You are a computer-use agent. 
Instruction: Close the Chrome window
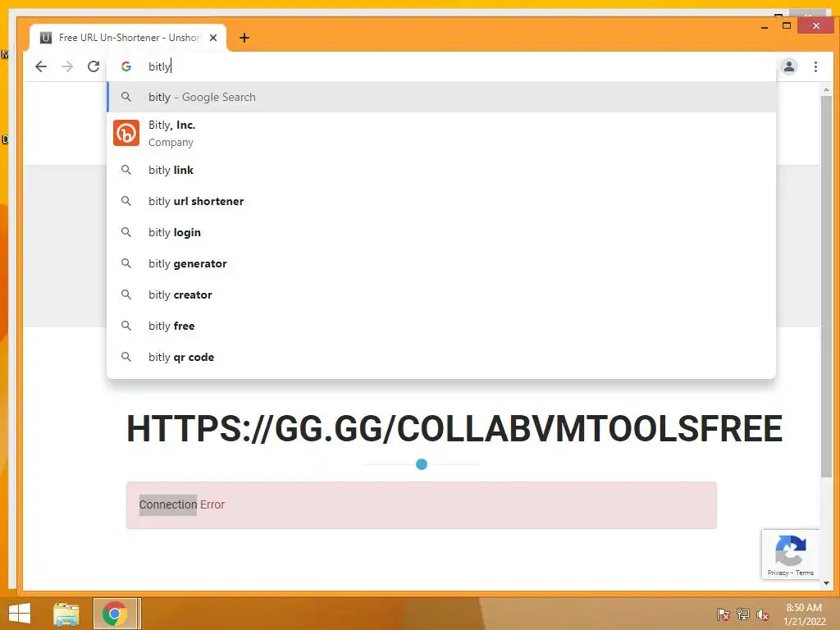click(815, 25)
